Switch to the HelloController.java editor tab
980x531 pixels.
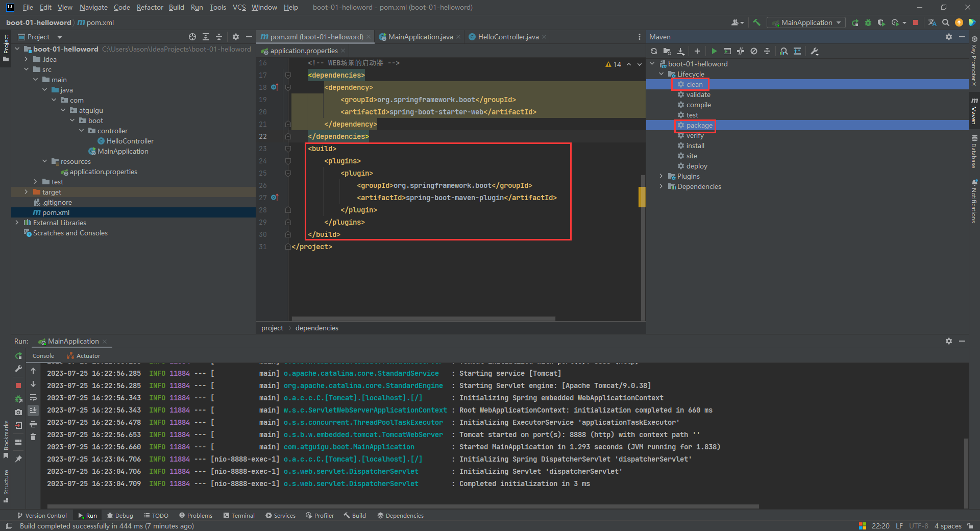coord(508,37)
